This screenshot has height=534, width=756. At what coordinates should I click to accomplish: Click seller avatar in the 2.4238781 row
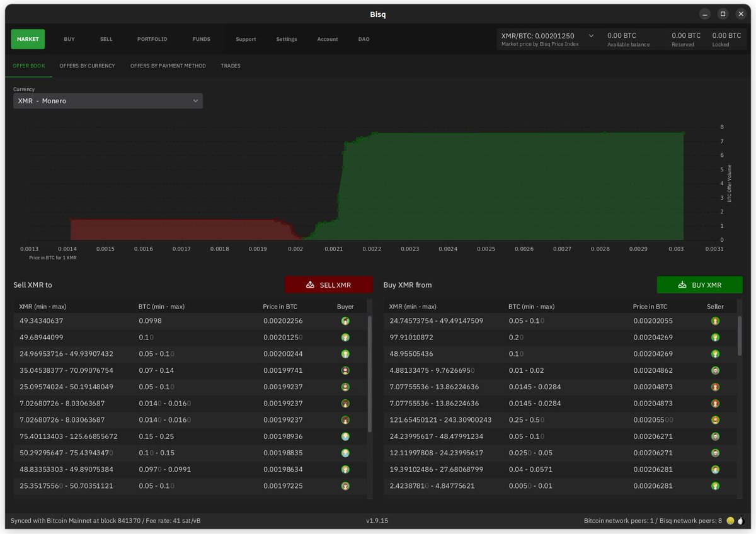tap(715, 486)
